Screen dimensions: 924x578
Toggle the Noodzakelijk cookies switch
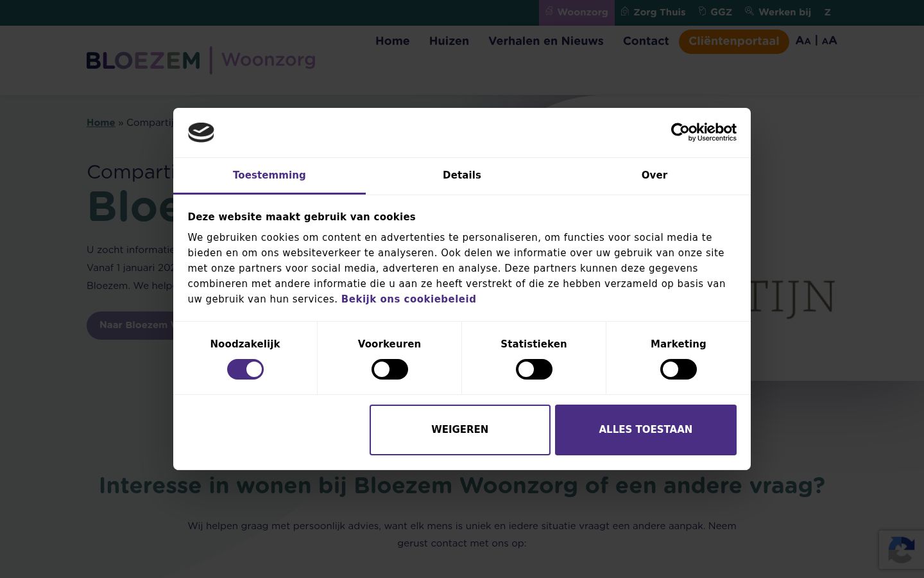(x=245, y=369)
